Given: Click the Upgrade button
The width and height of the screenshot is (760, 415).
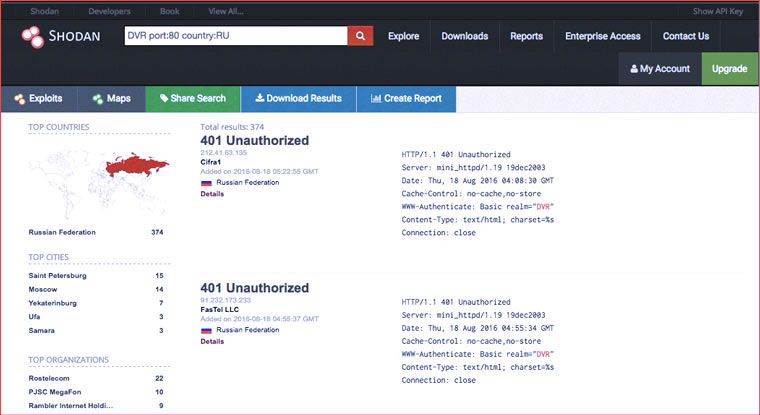Looking at the screenshot, I should (x=729, y=69).
